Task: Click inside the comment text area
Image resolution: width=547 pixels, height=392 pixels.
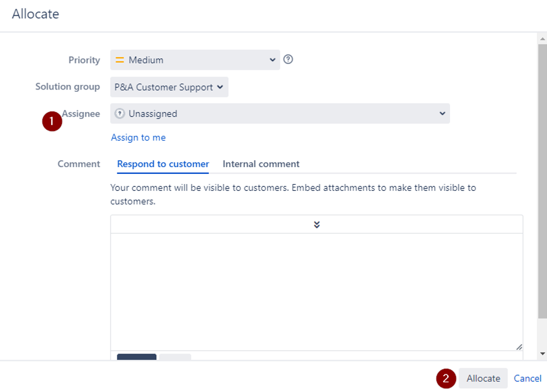Action: [x=317, y=292]
